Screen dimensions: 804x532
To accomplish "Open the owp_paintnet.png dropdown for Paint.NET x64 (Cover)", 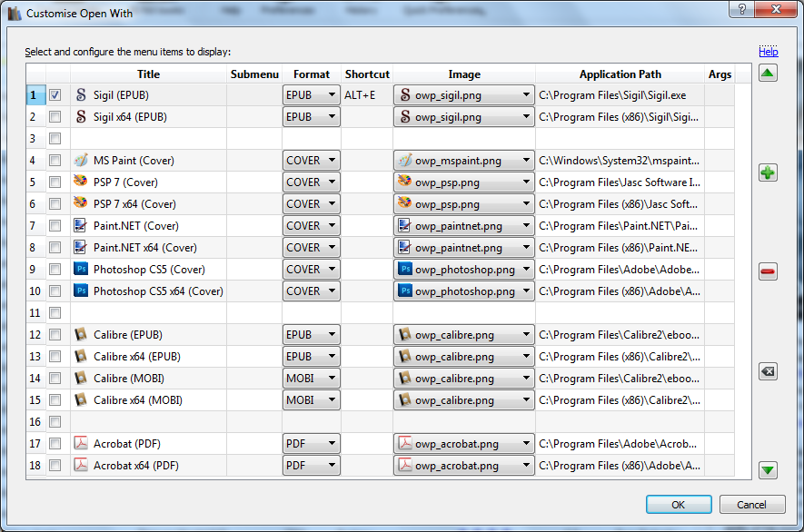I will (464, 248).
